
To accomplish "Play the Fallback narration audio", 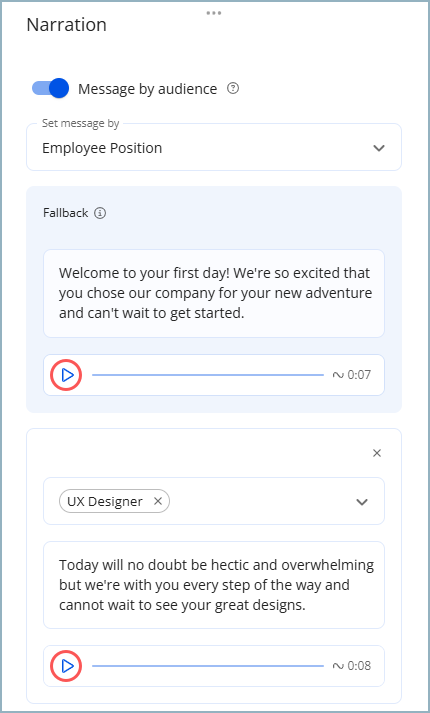I will tap(67, 375).
